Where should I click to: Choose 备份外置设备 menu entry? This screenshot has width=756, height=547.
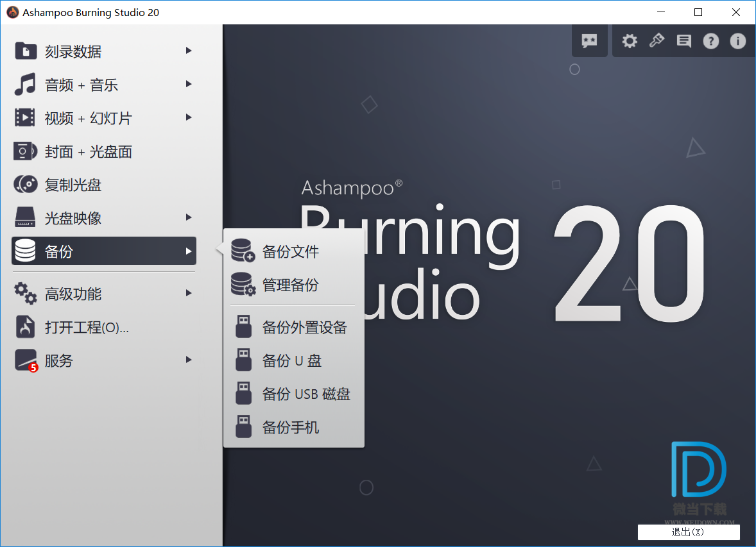click(304, 327)
